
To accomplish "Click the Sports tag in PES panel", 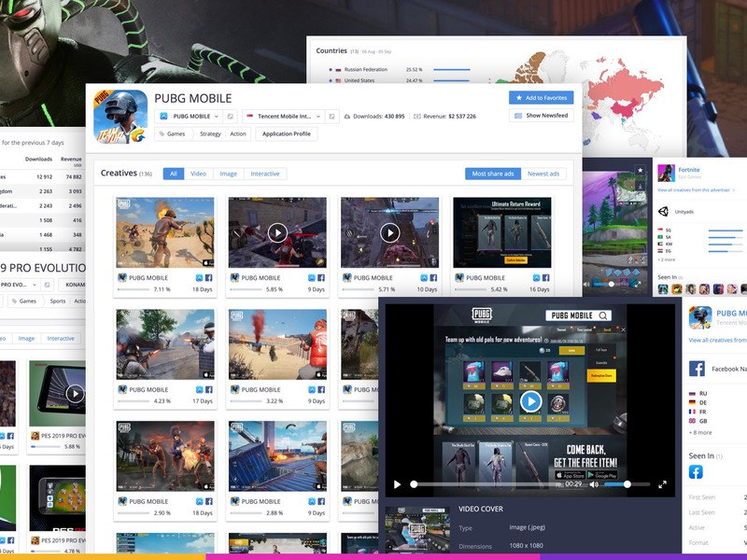I will 58,301.
